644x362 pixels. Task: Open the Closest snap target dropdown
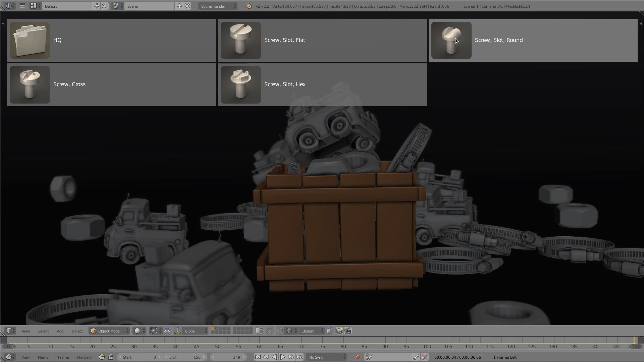(312, 331)
